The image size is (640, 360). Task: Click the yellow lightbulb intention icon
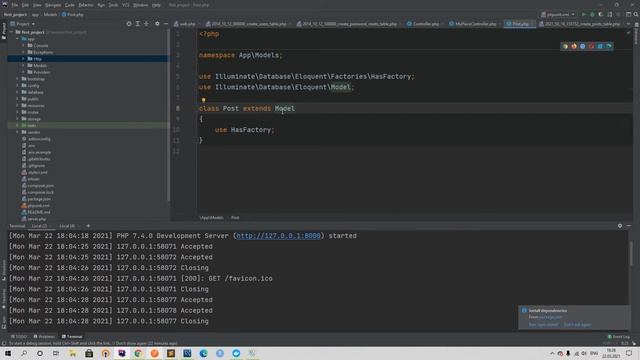[x=203, y=100]
